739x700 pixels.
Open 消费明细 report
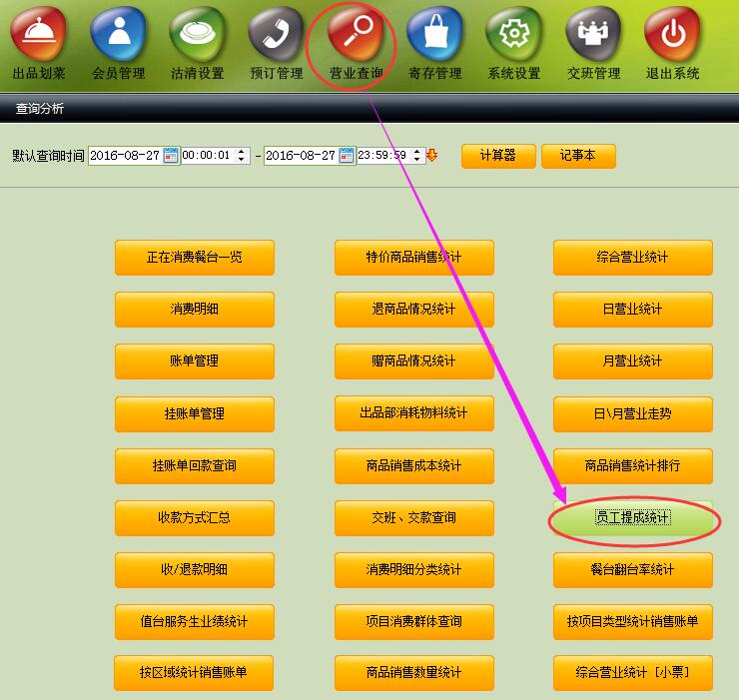coord(194,310)
